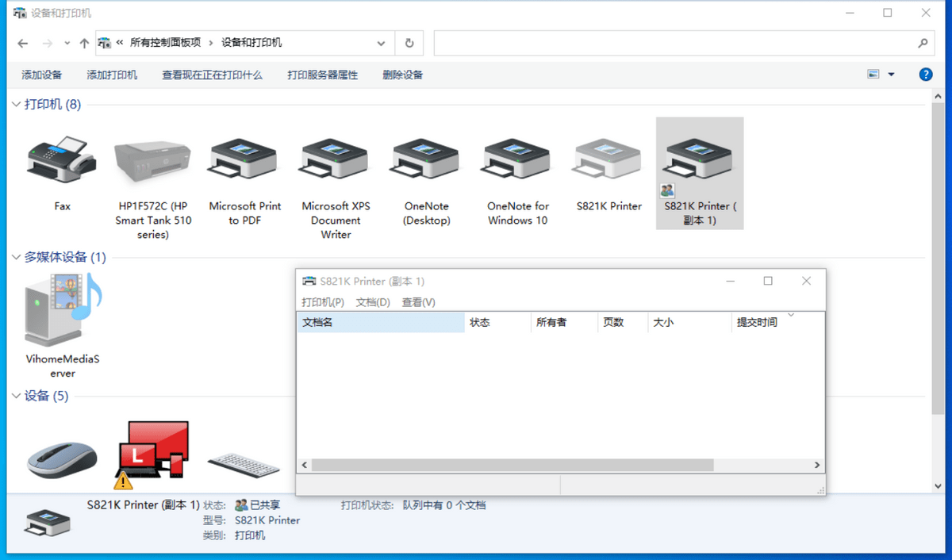
Task: Open the 打印机(P) menu
Action: coord(323,302)
